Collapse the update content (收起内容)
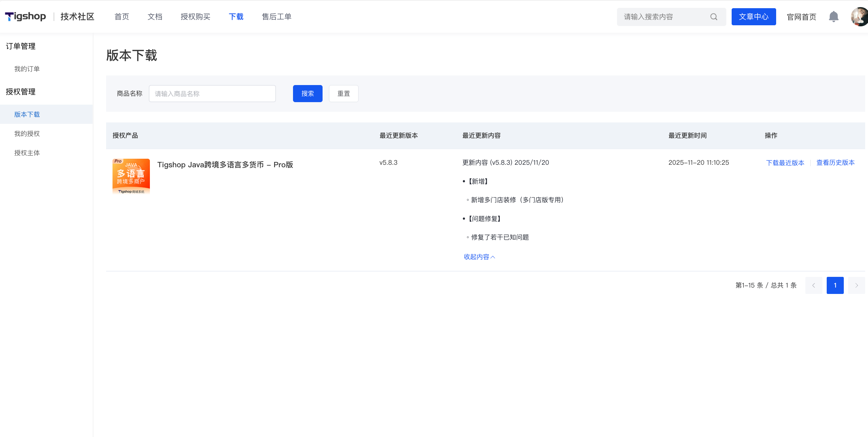The image size is (868, 437). point(479,257)
